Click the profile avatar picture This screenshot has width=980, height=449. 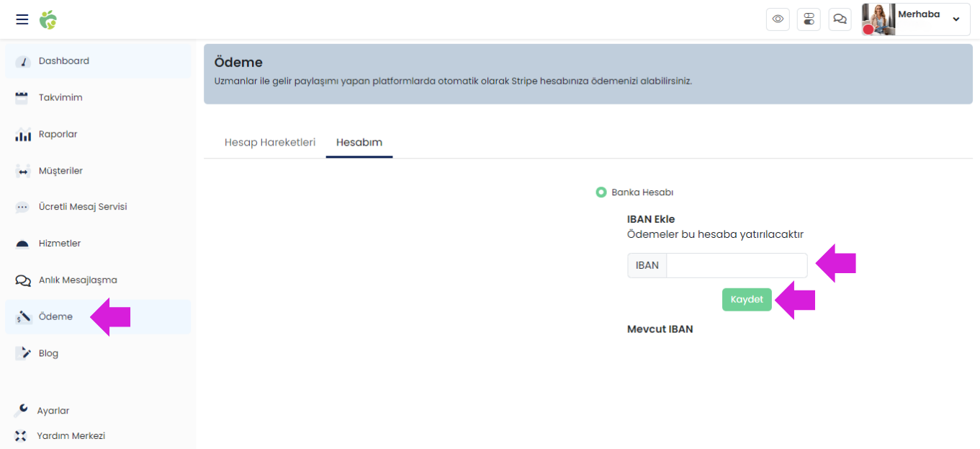click(878, 19)
